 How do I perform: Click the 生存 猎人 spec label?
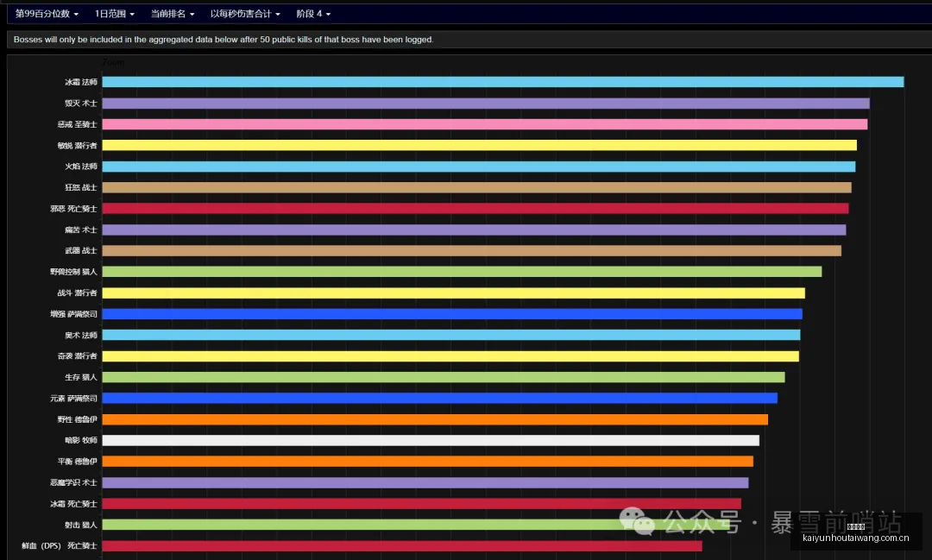81,377
